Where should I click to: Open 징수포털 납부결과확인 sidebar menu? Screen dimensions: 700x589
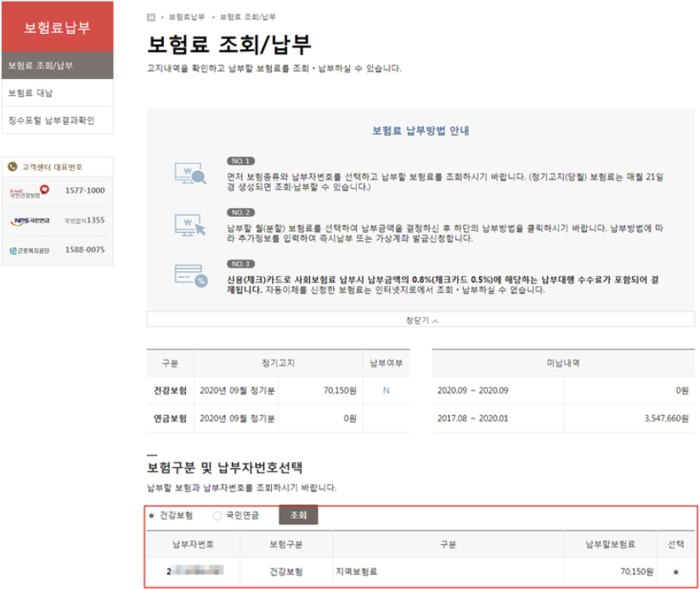tap(58, 120)
